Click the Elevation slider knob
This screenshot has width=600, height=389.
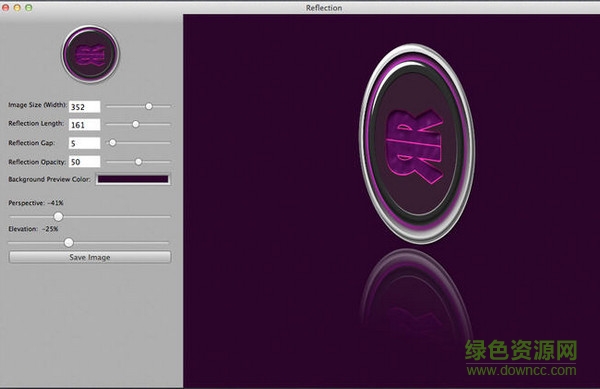click(69, 243)
